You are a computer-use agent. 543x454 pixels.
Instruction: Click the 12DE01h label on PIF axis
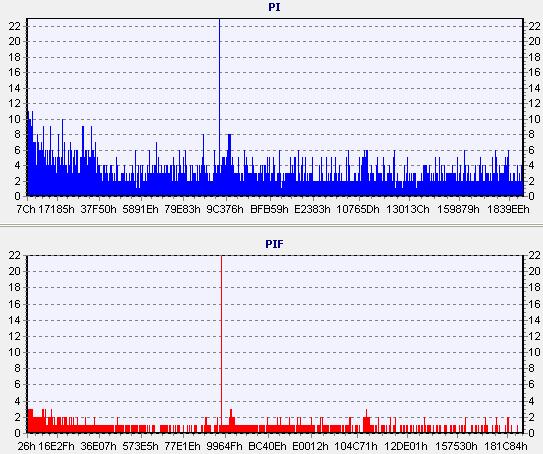click(x=406, y=446)
